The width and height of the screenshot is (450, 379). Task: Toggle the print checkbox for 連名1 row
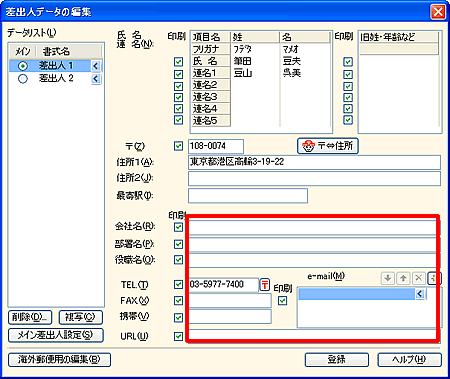click(x=179, y=74)
